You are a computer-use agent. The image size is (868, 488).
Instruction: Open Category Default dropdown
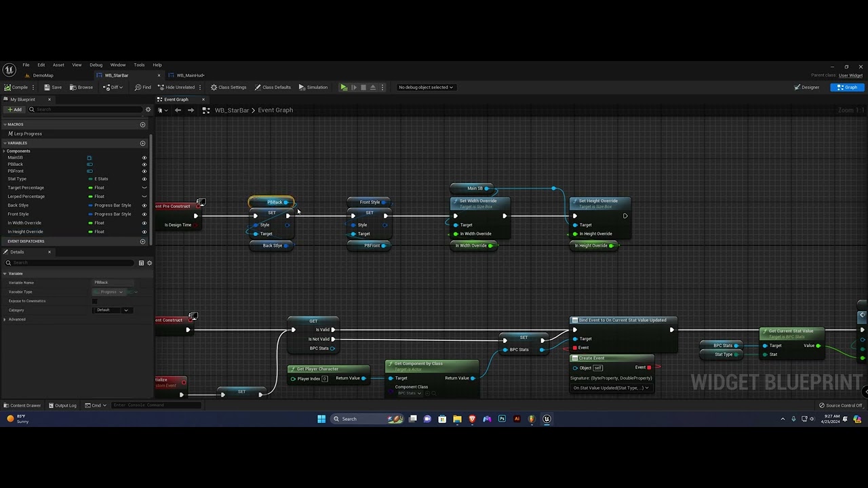pyautogui.click(x=112, y=310)
